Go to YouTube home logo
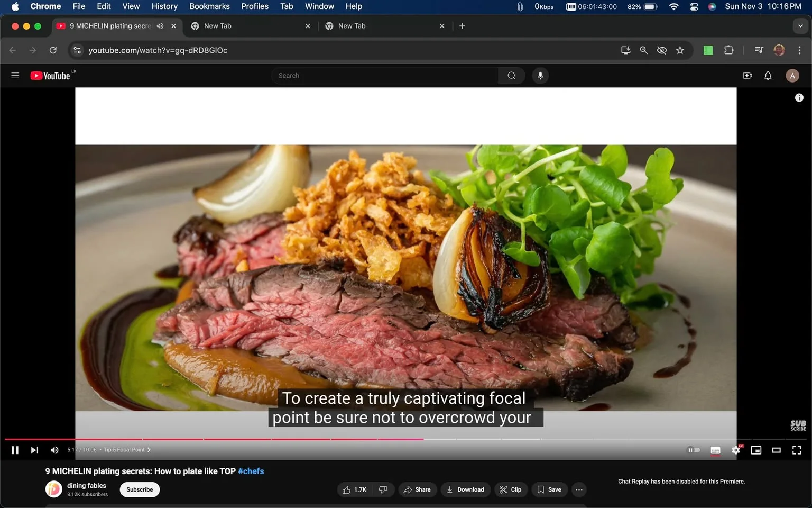The height and width of the screenshot is (508, 812). tap(50, 76)
